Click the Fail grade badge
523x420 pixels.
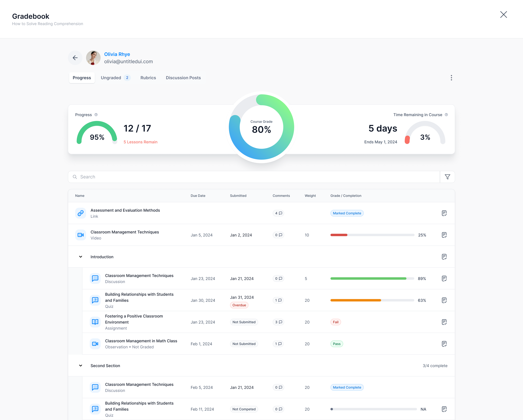point(335,322)
